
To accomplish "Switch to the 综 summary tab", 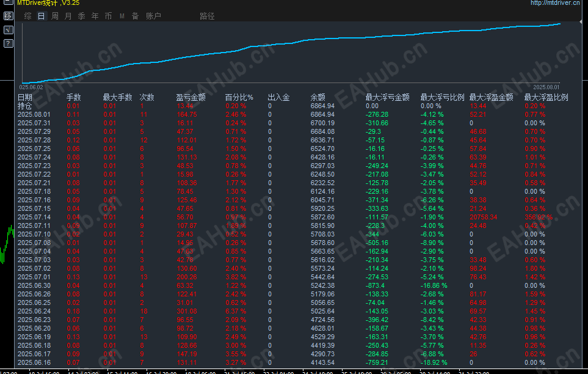I will 27,16.
